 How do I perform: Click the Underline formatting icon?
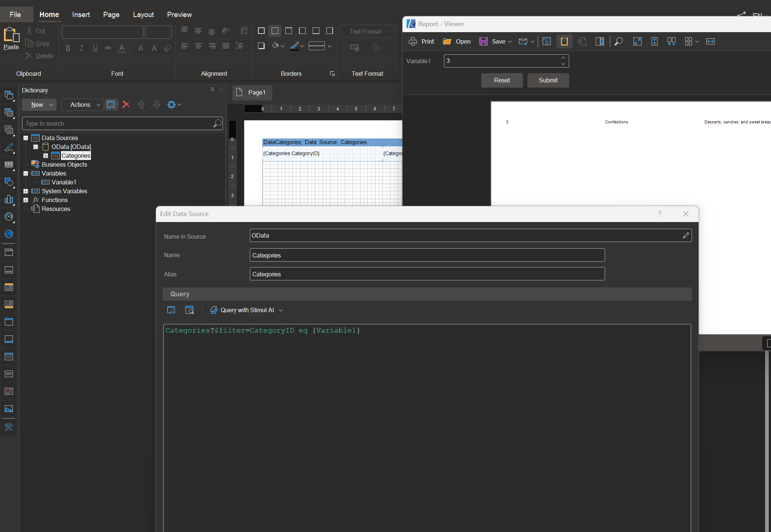pyautogui.click(x=95, y=48)
